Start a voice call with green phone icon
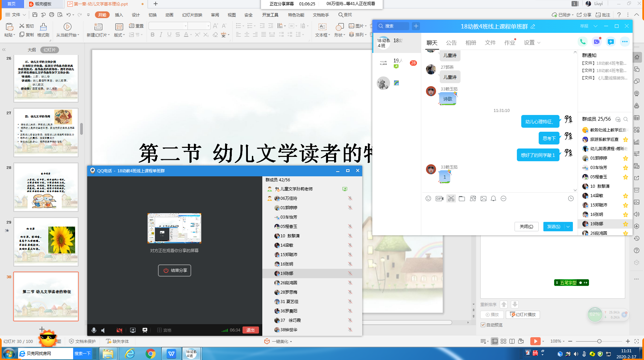This screenshot has height=360, width=644. click(x=583, y=42)
